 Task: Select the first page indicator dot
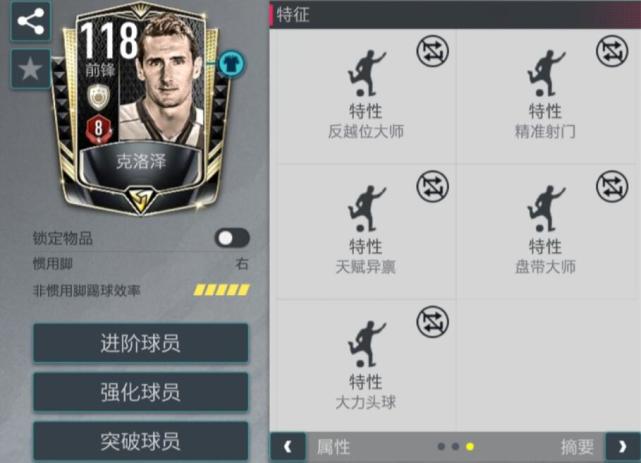[441, 447]
